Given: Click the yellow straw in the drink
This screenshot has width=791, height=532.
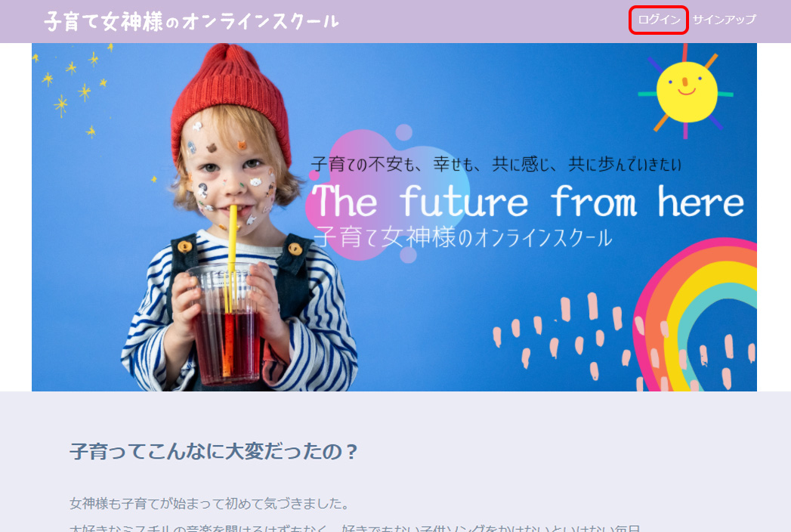Looking at the screenshot, I should click(x=231, y=258).
